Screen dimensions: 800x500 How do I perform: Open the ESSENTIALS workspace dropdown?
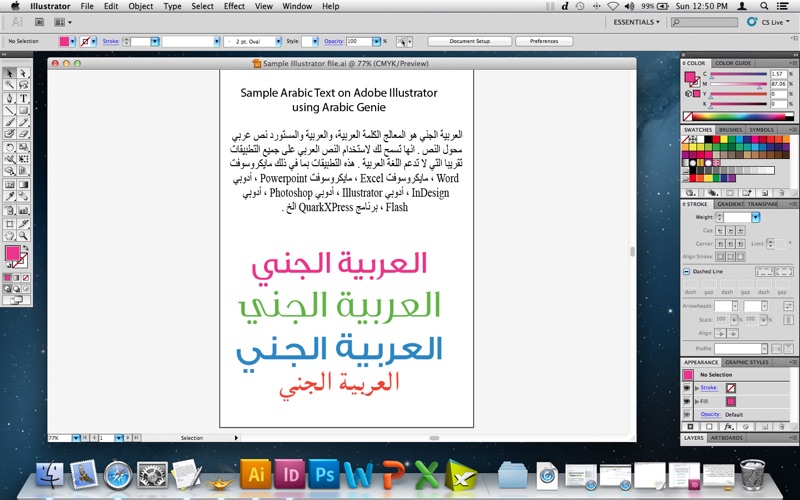click(636, 22)
